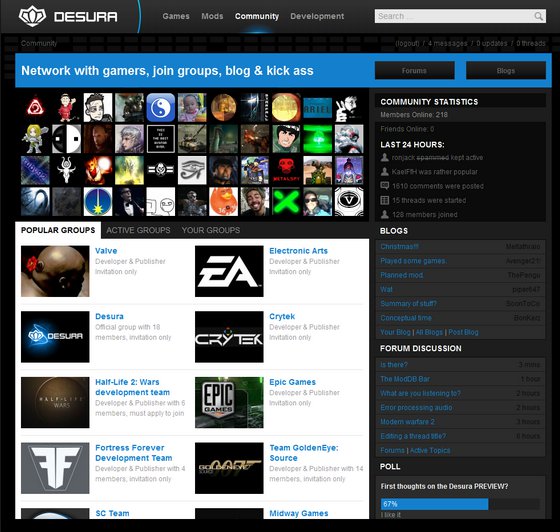
Task: Click the Community breadcrumb link
Action: point(39,44)
